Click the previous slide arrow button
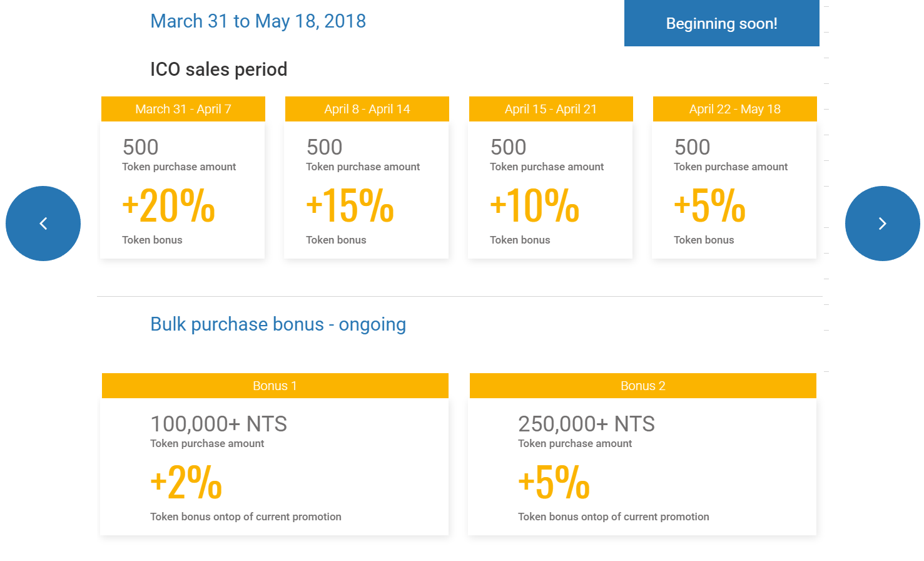Image resolution: width=924 pixels, height=561 pixels. [43, 224]
